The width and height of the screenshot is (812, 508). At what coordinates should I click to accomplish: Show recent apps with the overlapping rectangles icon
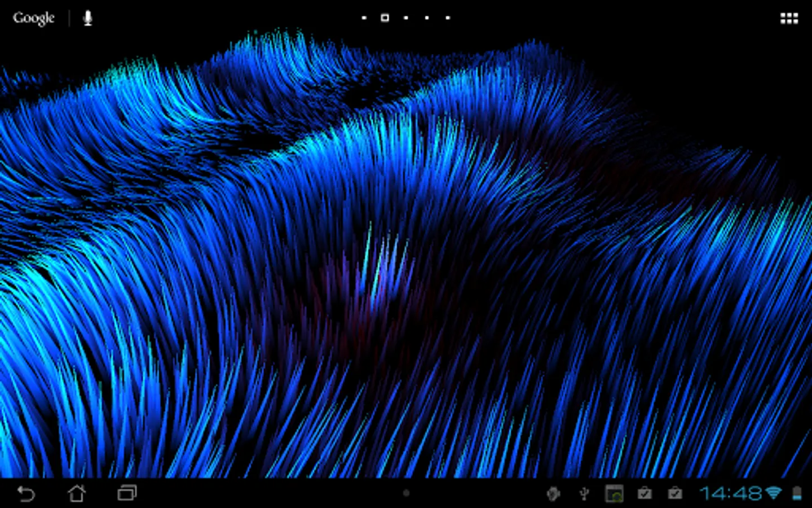(127, 493)
